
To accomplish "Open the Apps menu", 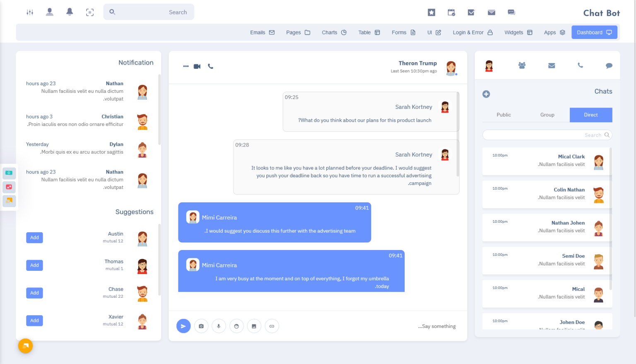I will coord(554,32).
